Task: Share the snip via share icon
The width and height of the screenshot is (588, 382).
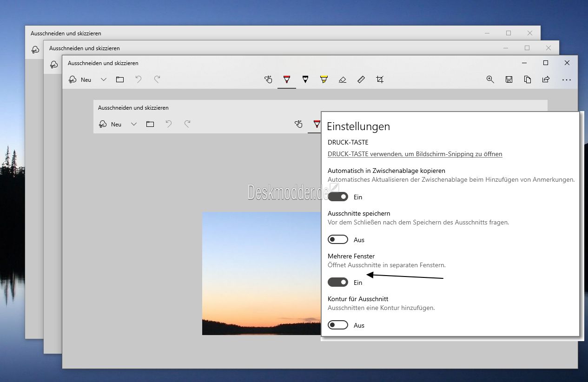Action: tap(546, 79)
